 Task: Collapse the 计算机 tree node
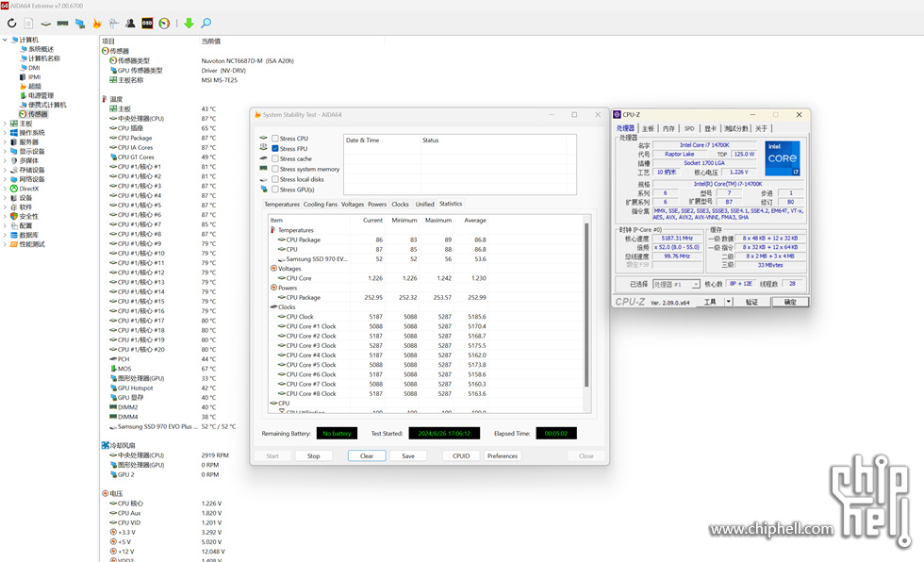pyautogui.click(x=5, y=40)
